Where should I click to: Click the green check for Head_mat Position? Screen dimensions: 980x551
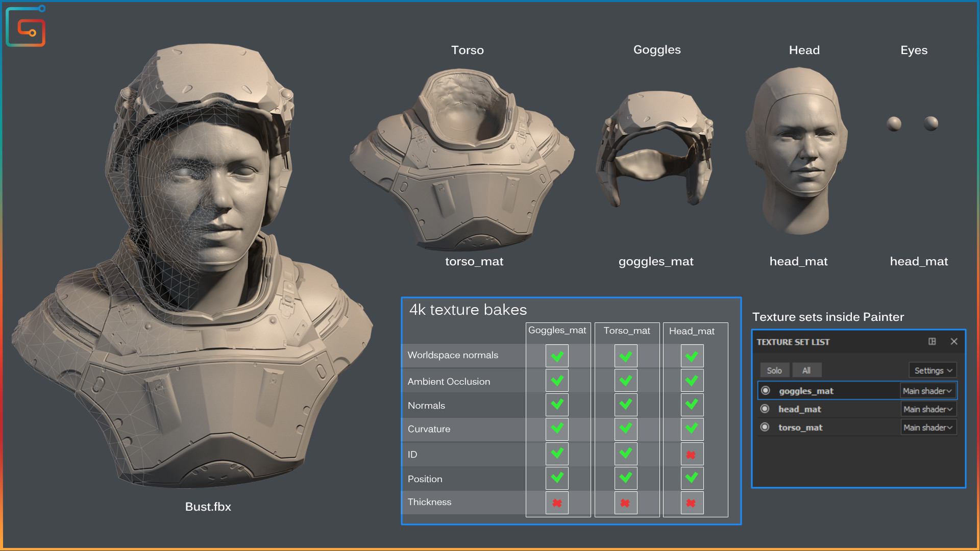tap(692, 478)
